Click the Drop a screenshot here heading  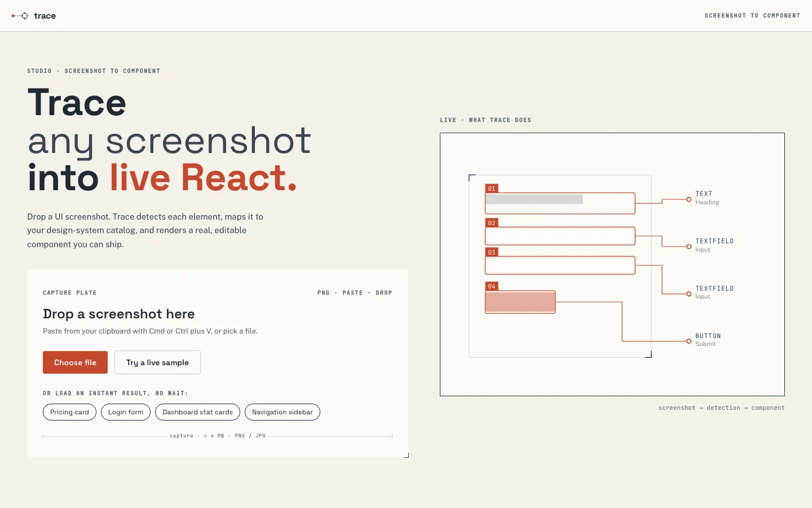click(x=119, y=314)
